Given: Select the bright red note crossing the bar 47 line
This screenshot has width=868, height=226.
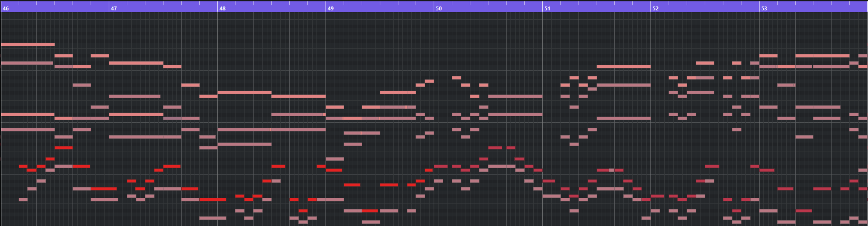Looking at the screenshot, I should (x=104, y=189).
